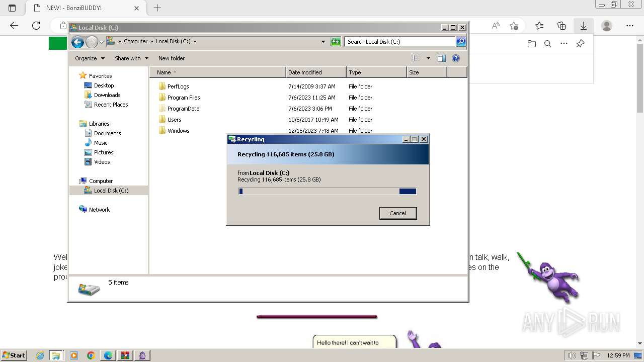This screenshot has width=644, height=362.
Task: Pin the Downloads panel
Action: [580, 44]
